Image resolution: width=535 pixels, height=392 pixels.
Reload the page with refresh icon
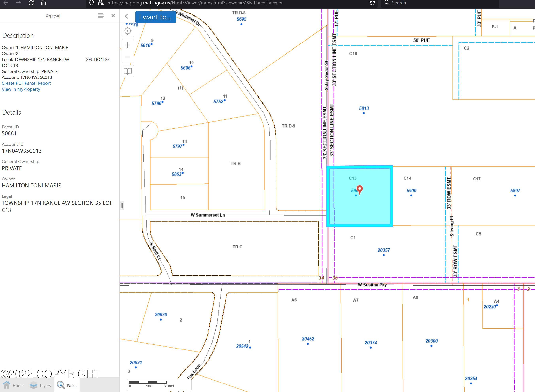(x=31, y=3)
